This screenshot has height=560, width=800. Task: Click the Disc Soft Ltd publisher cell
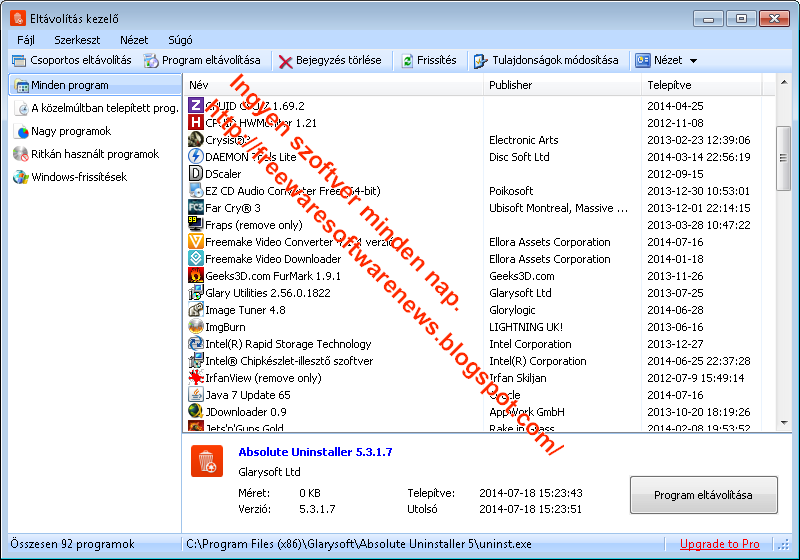(x=519, y=157)
